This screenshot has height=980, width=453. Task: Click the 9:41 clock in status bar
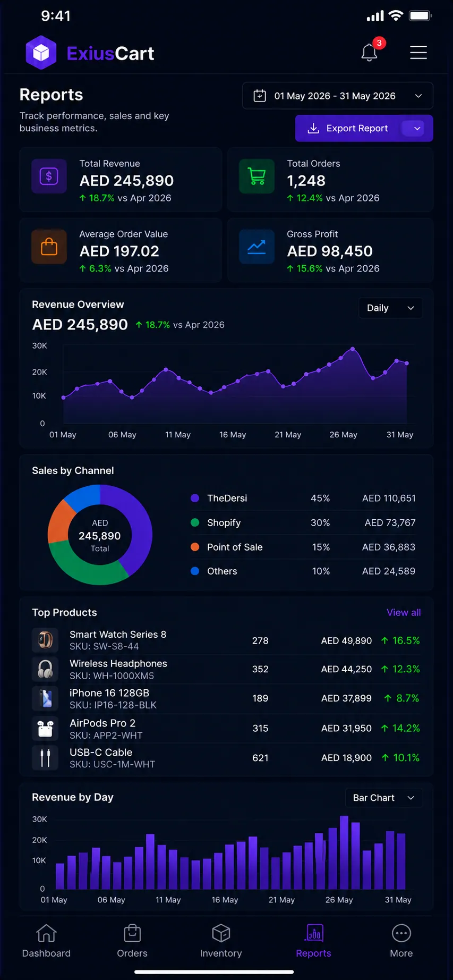pos(56,16)
